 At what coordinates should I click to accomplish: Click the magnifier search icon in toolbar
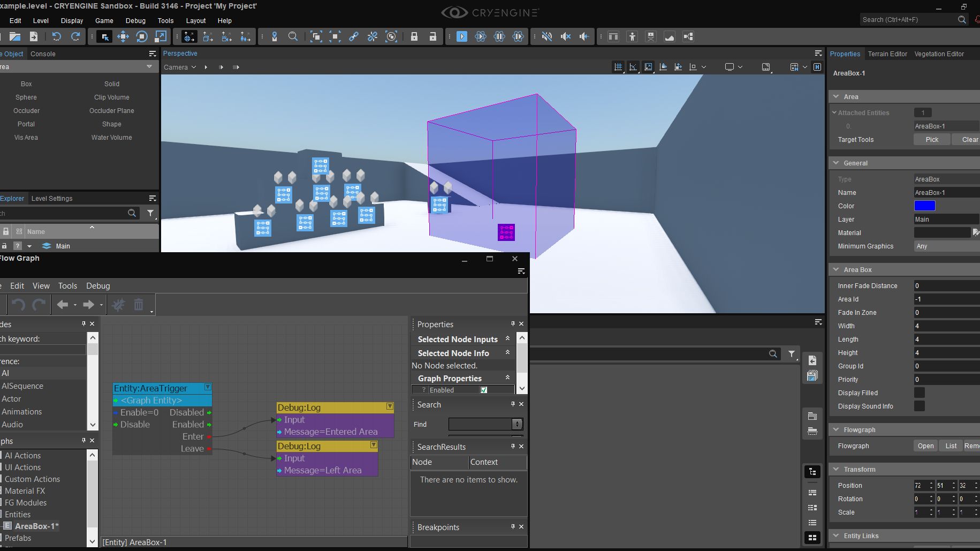(x=293, y=36)
